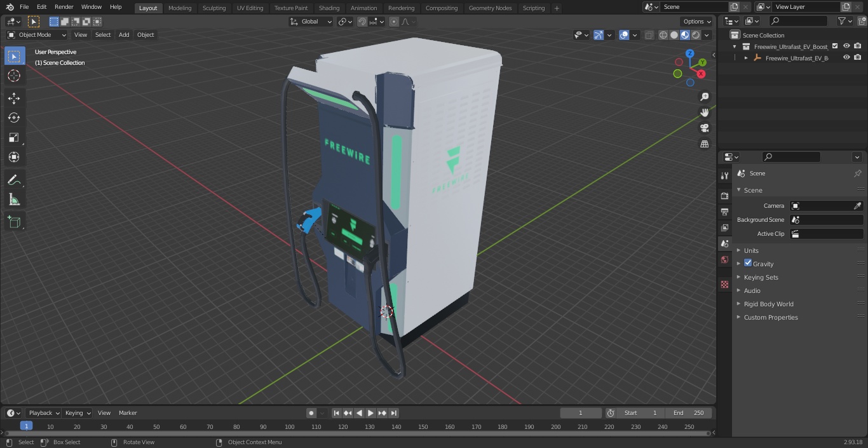
Task: Toggle the camera view icon
Action: (704, 128)
